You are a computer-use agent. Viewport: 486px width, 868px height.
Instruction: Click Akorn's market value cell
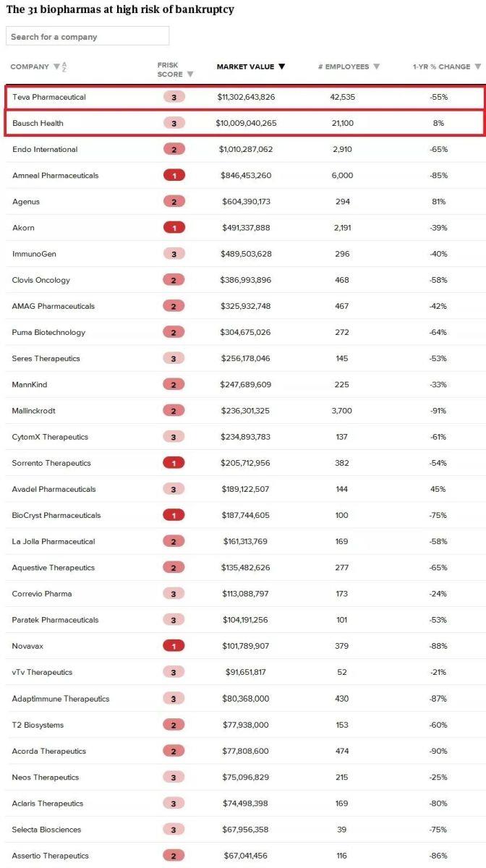246,228
